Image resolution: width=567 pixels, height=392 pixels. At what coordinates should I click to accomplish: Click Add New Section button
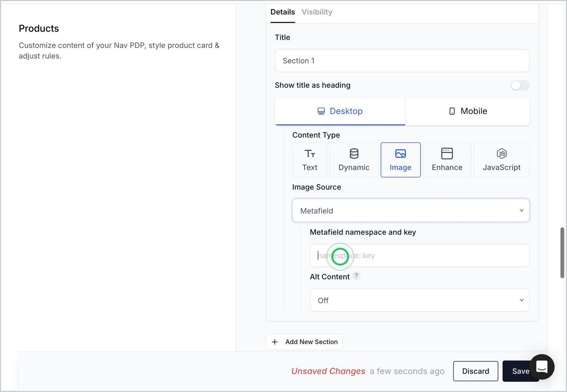pos(304,342)
